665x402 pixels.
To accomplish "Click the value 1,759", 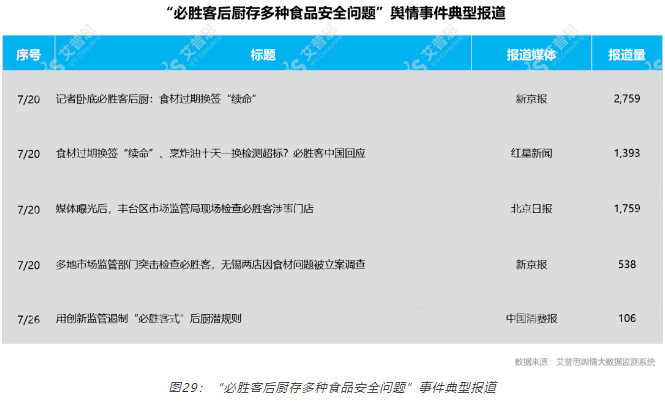I will pos(627,208).
